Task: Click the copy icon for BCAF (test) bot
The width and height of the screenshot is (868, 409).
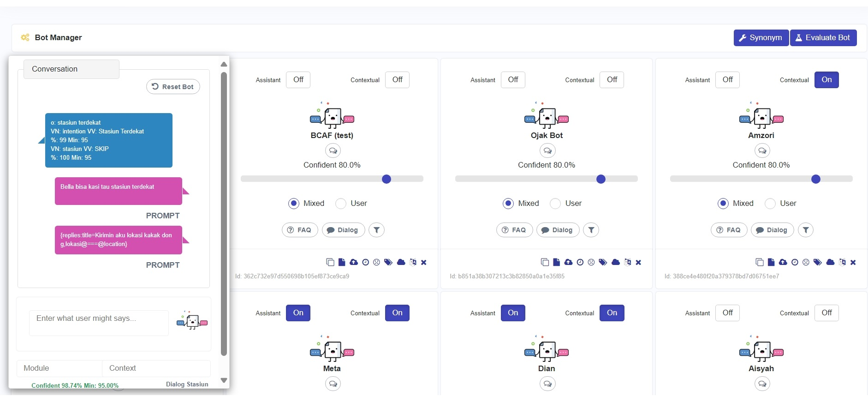Action: click(330, 262)
